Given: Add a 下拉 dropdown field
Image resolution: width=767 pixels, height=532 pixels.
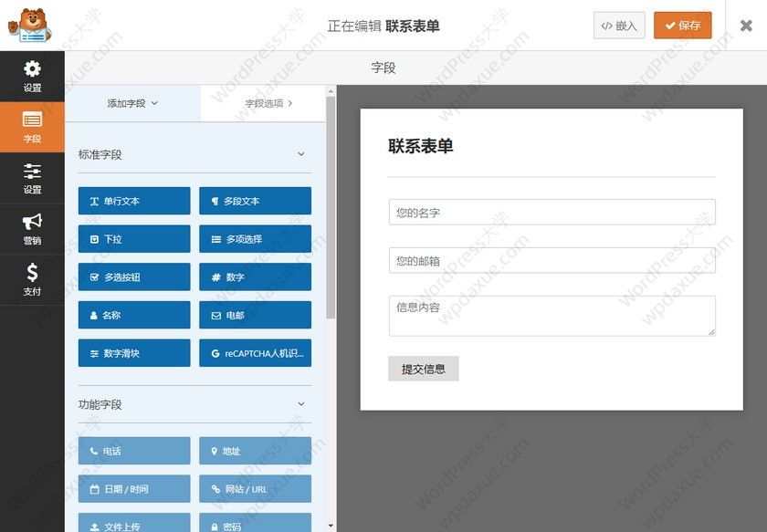Looking at the screenshot, I should coord(134,239).
